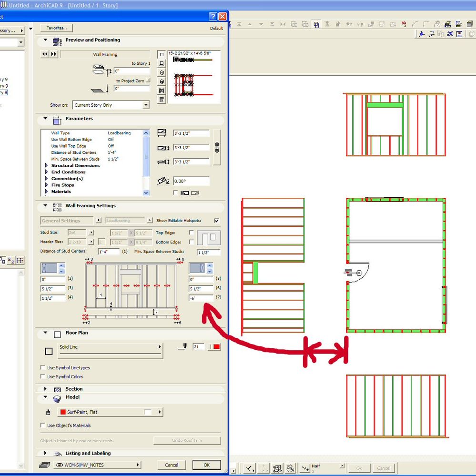Open the Favorites list
Image resolution: width=476 pixels, height=476 pixels.
pyautogui.click(x=57, y=28)
